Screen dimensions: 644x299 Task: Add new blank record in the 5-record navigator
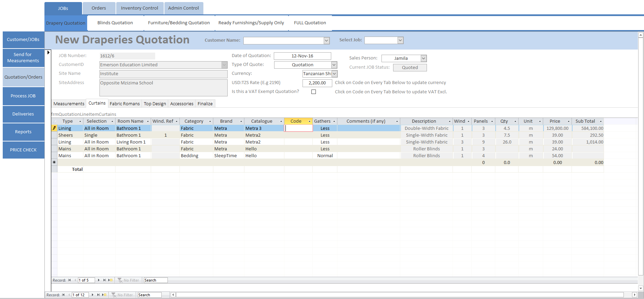point(110,280)
